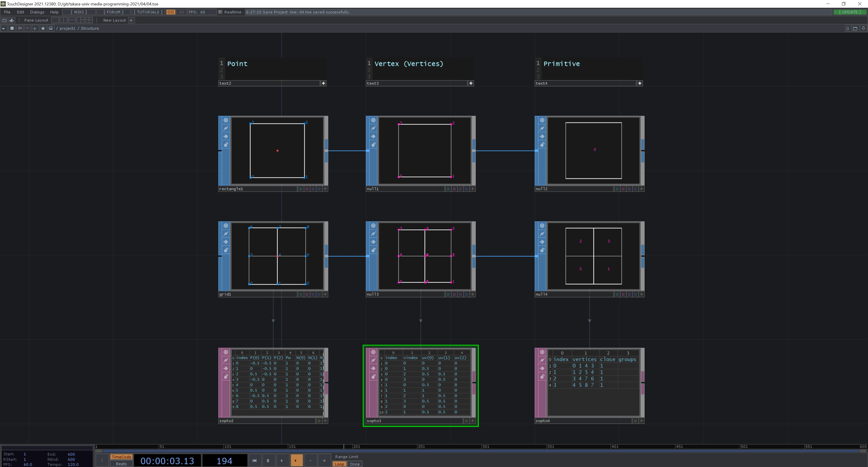The height and width of the screenshot is (467, 868).
Task: Expand sopto3 node flags plus button
Action: [x=473, y=420]
